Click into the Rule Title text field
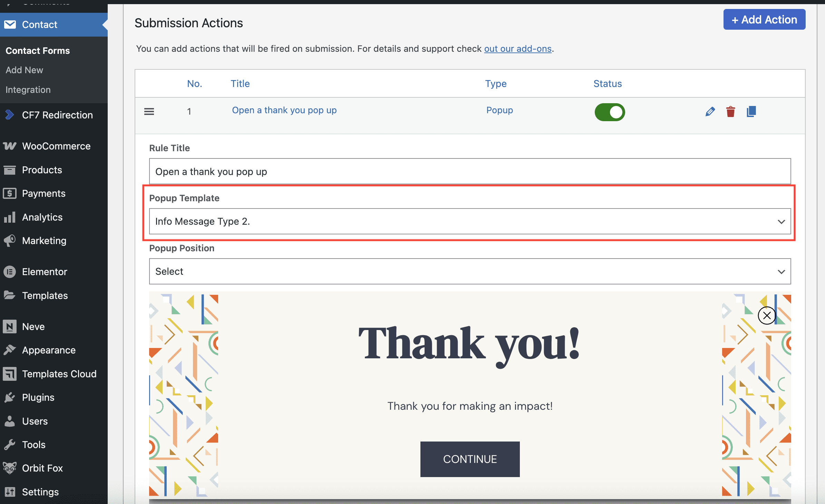Screen dimensions: 825x504 470,172
